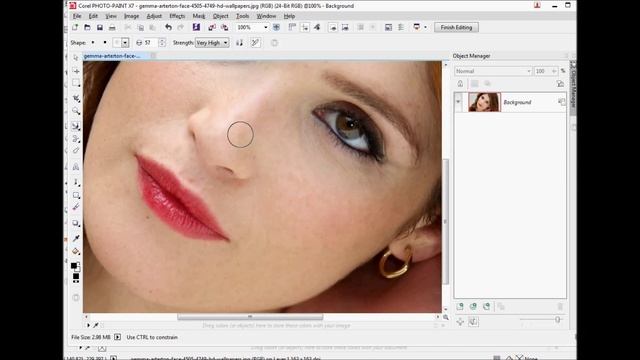640x360 pixels.
Task: Click the Finish Editing button
Action: [x=456, y=27]
